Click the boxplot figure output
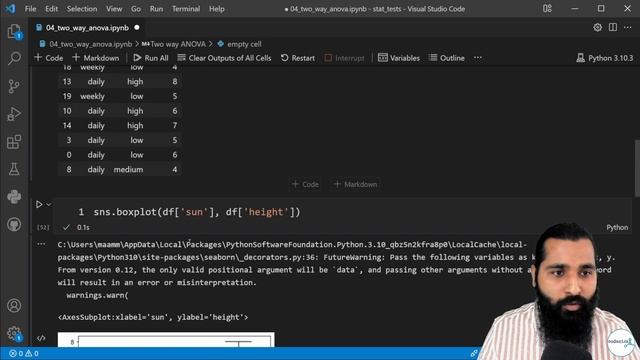The image size is (640, 360). pyautogui.click(x=166, y=340)
